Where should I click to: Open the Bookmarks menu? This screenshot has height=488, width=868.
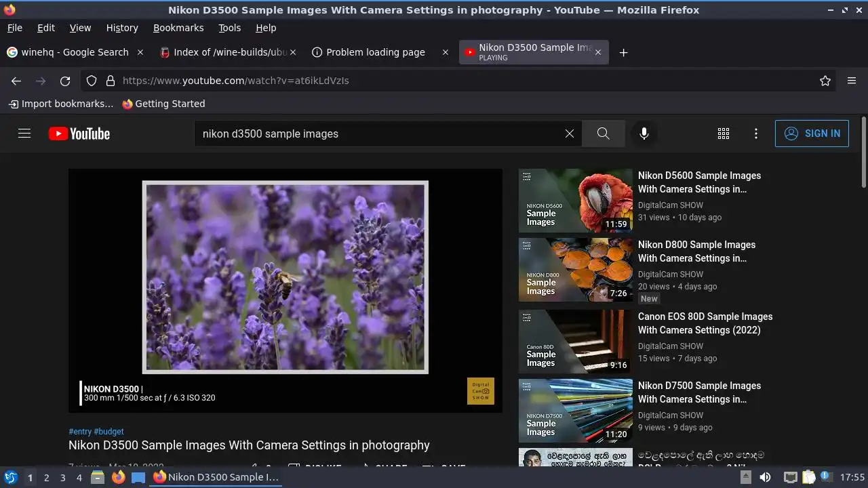point(178,28)
